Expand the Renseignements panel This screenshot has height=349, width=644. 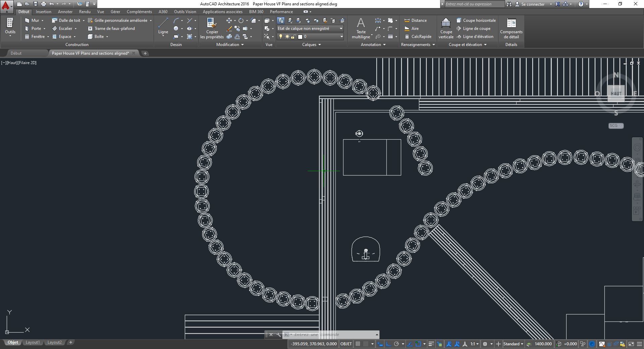coord(418,45)
